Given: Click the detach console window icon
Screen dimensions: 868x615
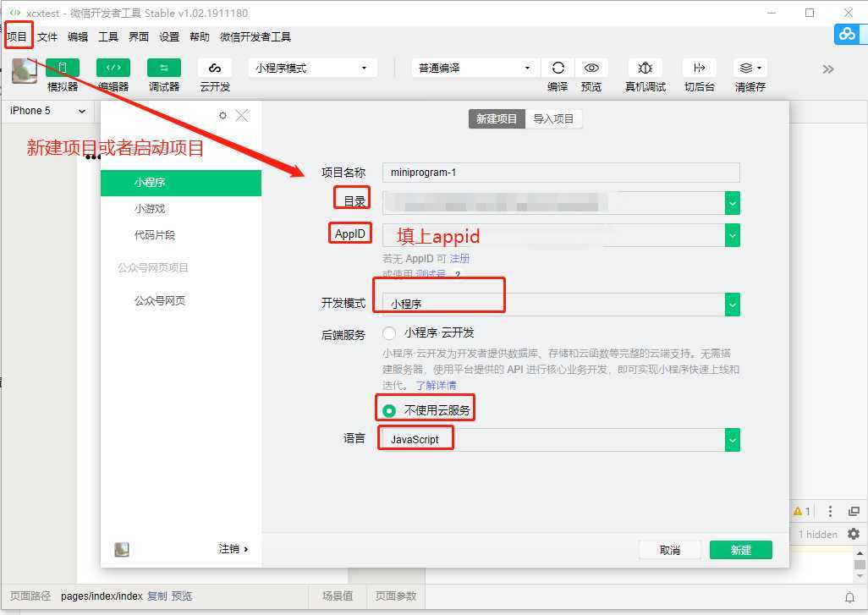Looking at the screenshot, I should pyautogui.click(x=854, y=511).
